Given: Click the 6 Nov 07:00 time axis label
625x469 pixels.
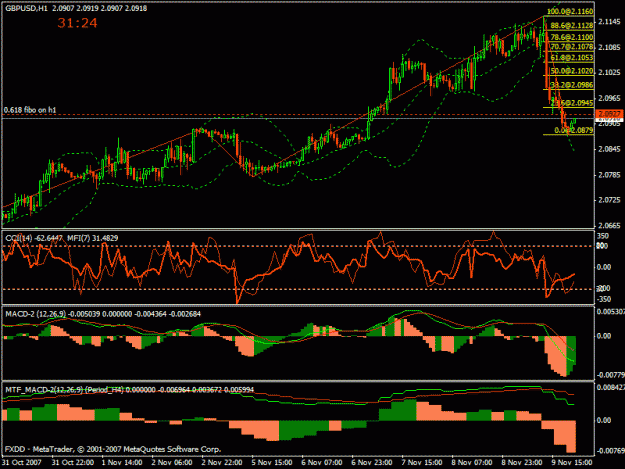Looking at the screenshot, I should pyautogui.click(x=322, y=463).
